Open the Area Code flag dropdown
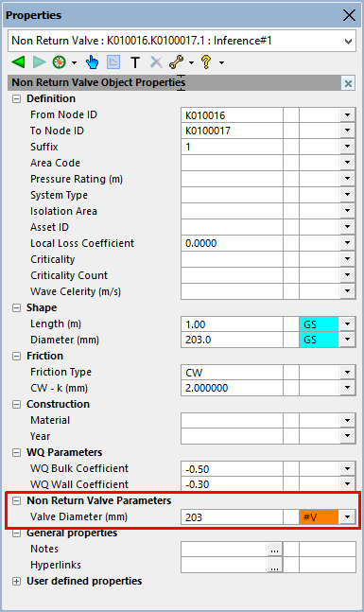 coord(347,163)
